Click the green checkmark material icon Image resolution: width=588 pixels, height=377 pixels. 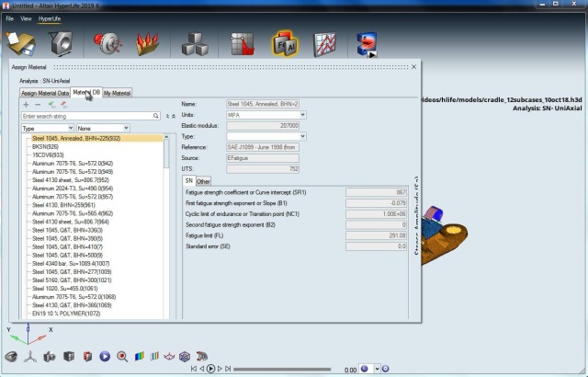[51, 105]
